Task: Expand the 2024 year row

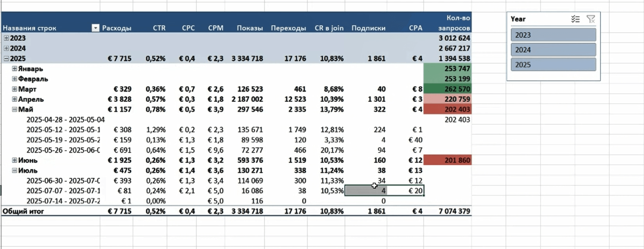Action: [x=6, y=48]
